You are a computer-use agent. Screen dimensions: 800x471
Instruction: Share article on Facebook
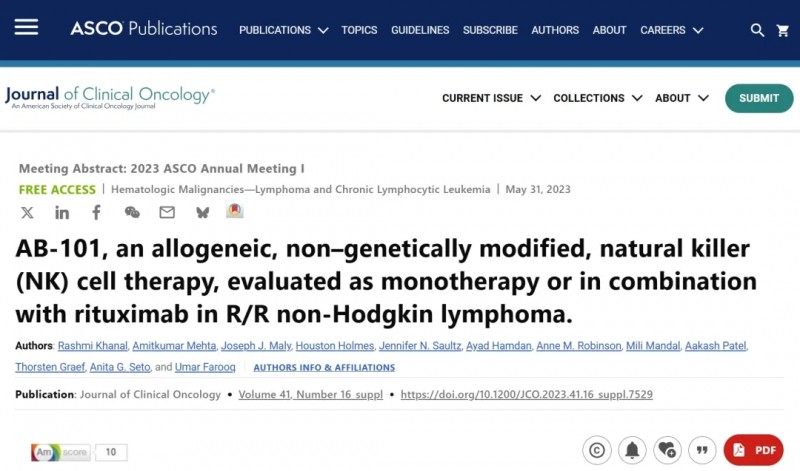pos(97,212)
